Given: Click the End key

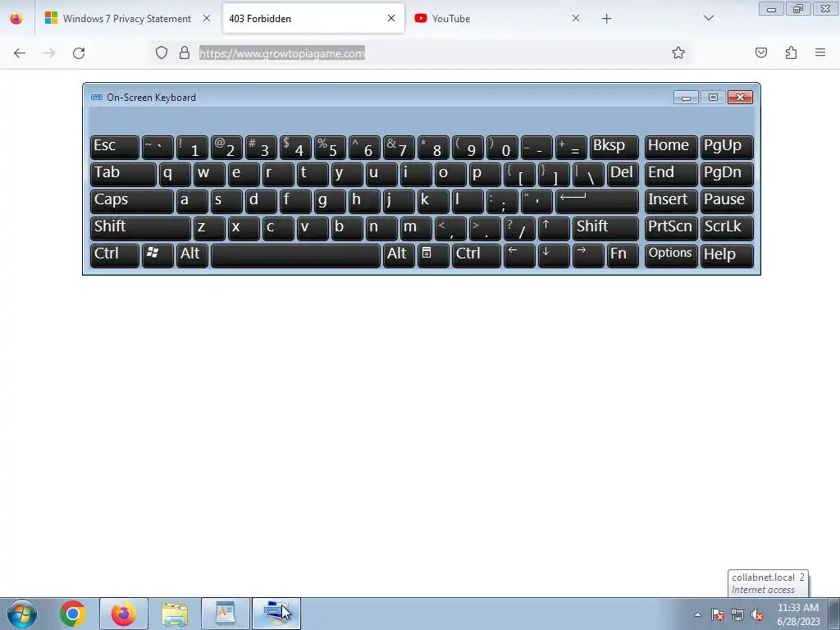Looking at the screenshot, I should click(671, 174).
